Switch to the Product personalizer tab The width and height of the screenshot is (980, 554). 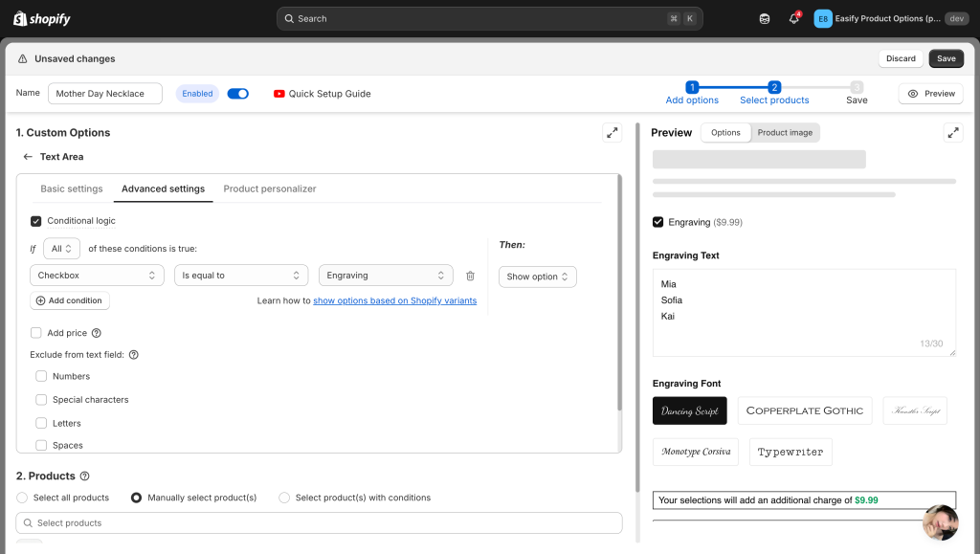[270, 188]
